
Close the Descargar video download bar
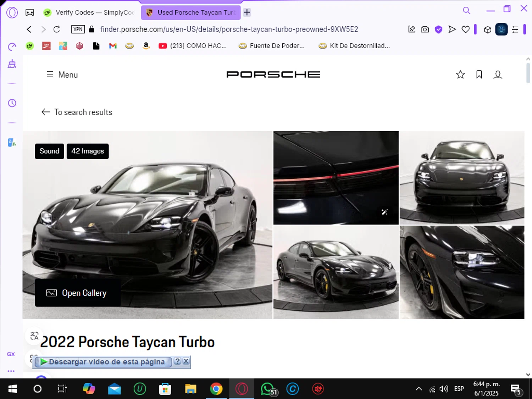click(186, 361)
